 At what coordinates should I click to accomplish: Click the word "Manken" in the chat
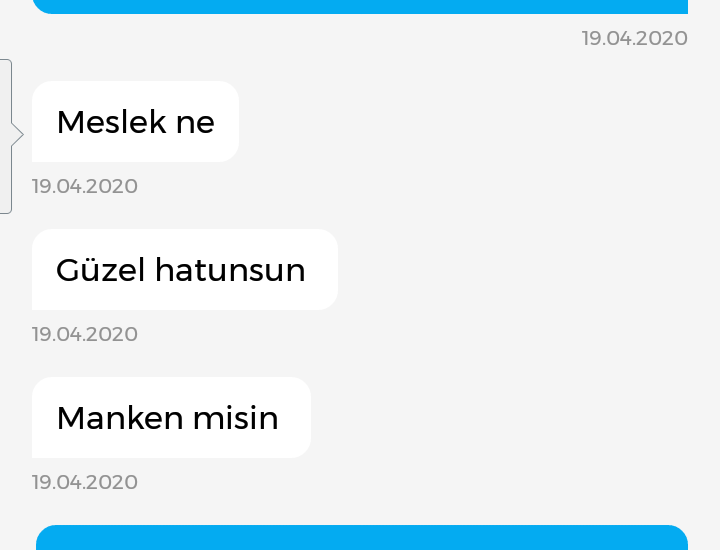click(x=120, y=418)
